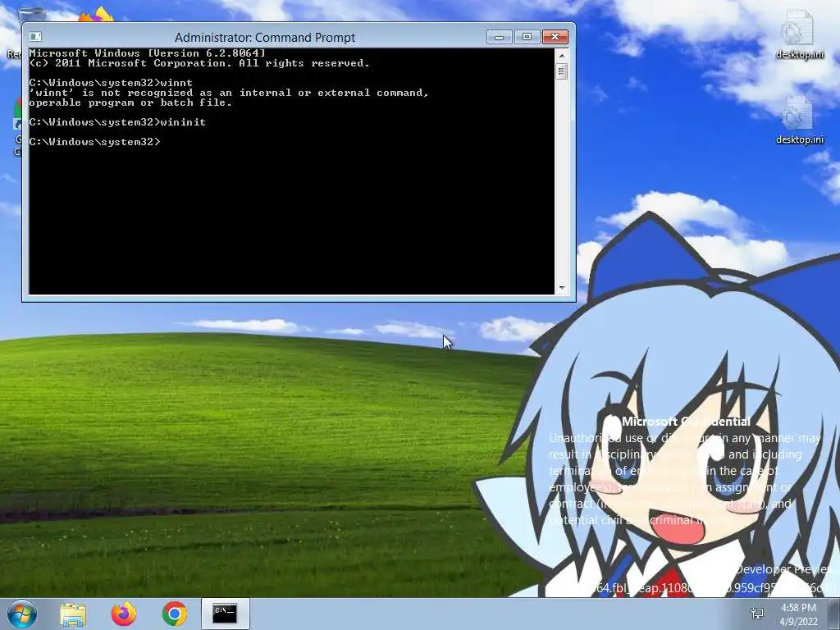The height and width of the screenshot is (630, 840).
Task: Launch Firefox from the taskbar
Action: coord(124,614)
